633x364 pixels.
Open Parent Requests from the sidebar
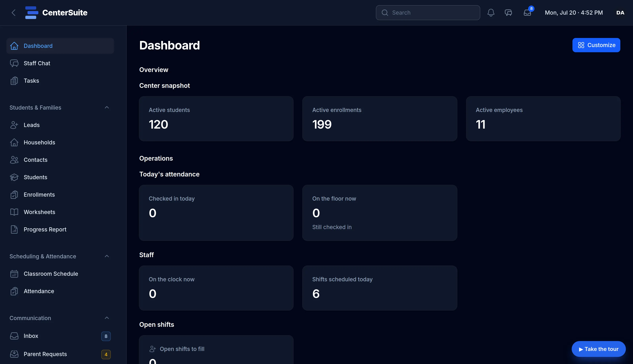pyautogui.click(x=60, y=354)
